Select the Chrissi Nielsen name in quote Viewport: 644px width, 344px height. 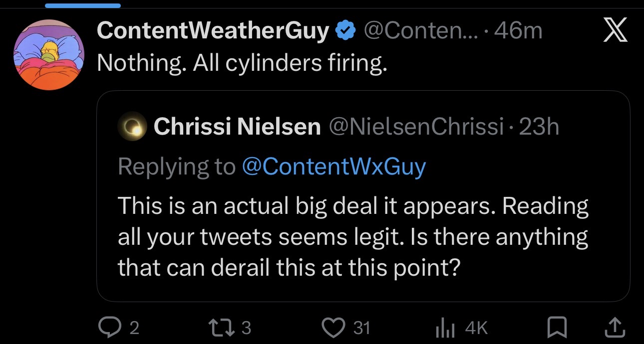(237, 127)
